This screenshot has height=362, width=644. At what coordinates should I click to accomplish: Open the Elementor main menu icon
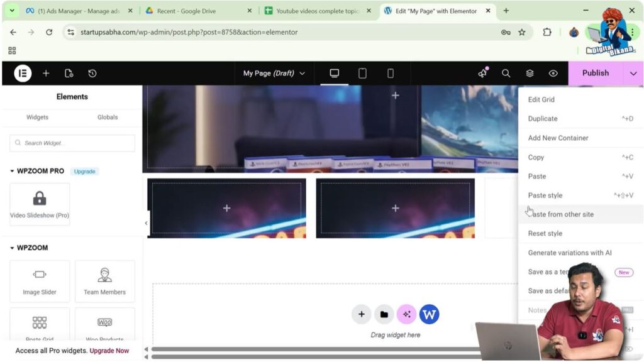(x=21, y=73)
